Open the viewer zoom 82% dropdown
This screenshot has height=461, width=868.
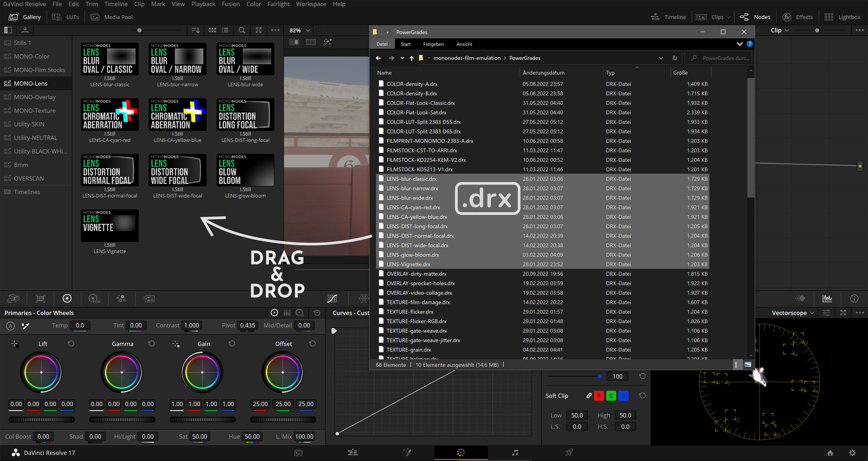tap(299, 30)
